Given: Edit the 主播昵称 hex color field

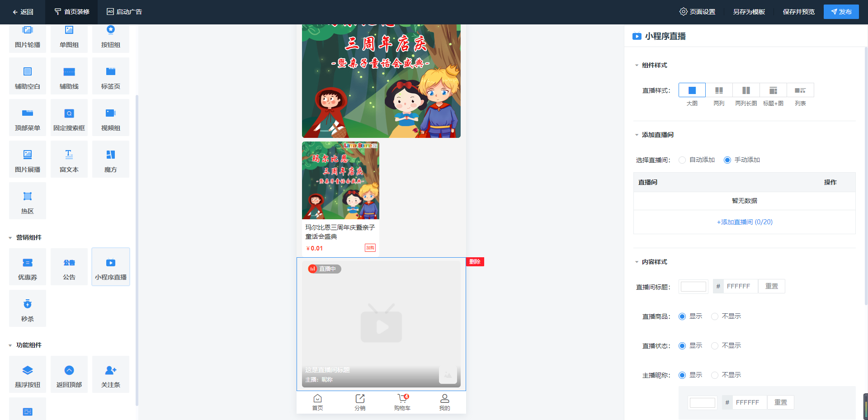Looking at the screenshot, I should pos(750,403).
